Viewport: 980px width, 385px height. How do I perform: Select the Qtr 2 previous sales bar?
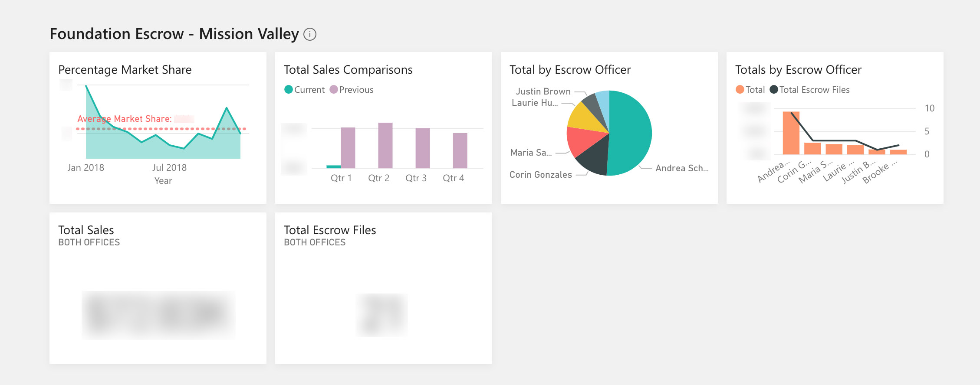(385, 145)
